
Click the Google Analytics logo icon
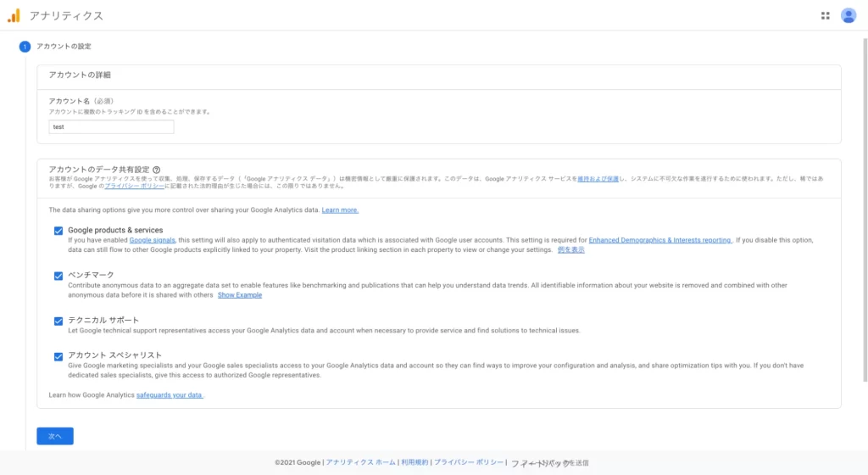14,15
